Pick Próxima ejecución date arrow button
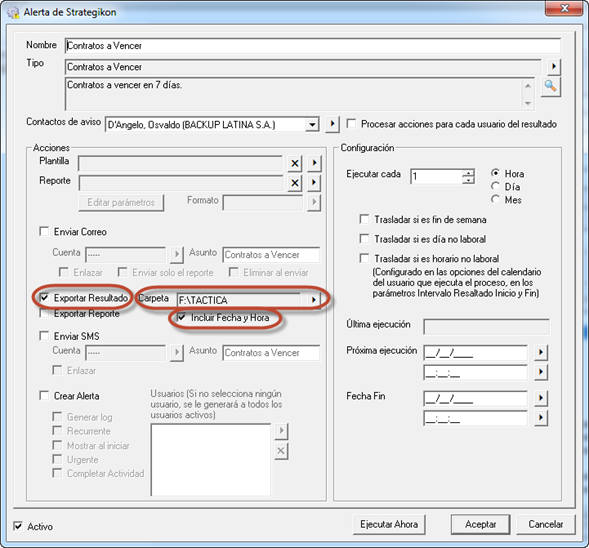The image size is (589, 548). click(541, 352)
